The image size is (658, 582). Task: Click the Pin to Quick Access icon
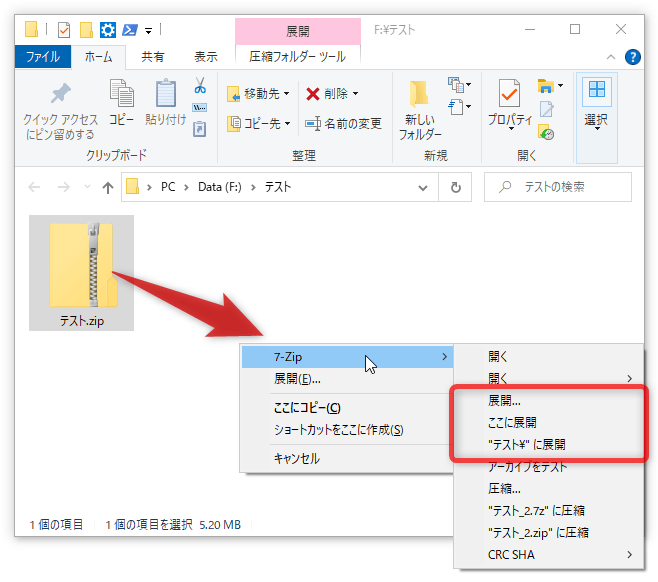click(x=61, y=93)
